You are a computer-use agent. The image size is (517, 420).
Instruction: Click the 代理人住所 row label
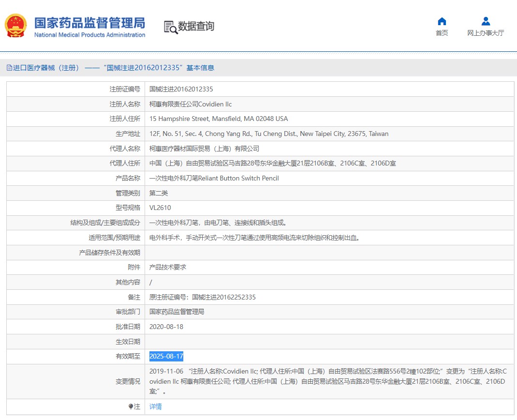click(x=125, y=164)
